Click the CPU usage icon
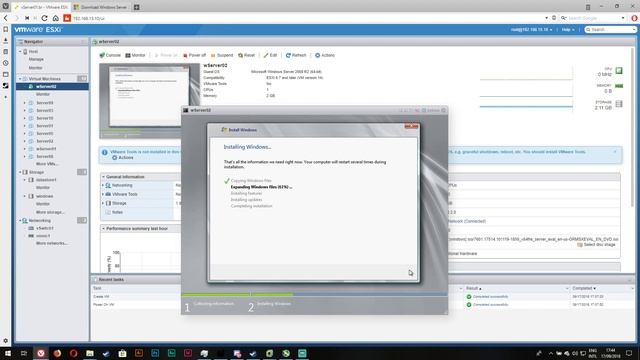 click(619, 71)
